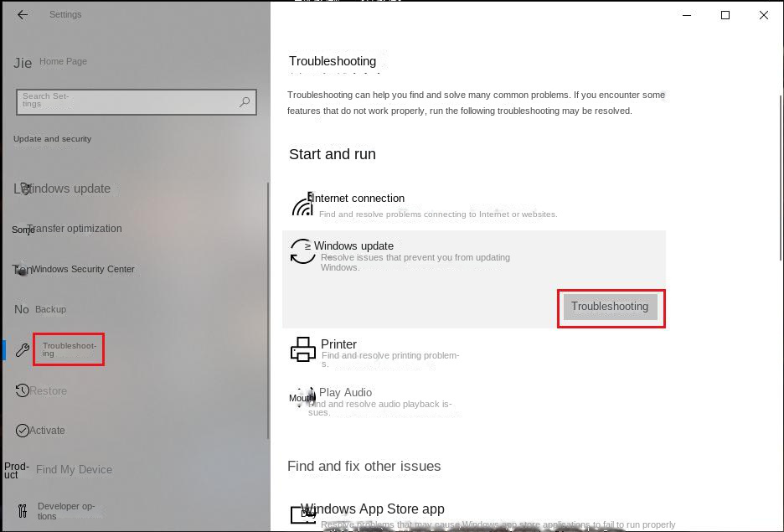Click the back arrow icon

point(23,14)
